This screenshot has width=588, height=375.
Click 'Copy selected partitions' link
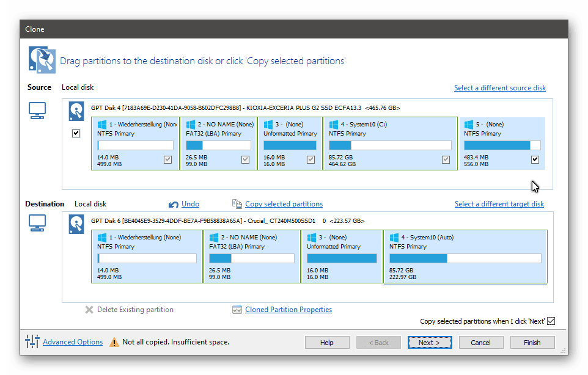(284, 204)
